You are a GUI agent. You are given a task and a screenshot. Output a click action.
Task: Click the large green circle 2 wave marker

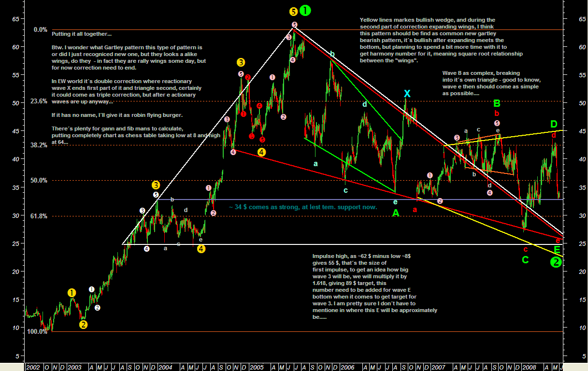556,262
